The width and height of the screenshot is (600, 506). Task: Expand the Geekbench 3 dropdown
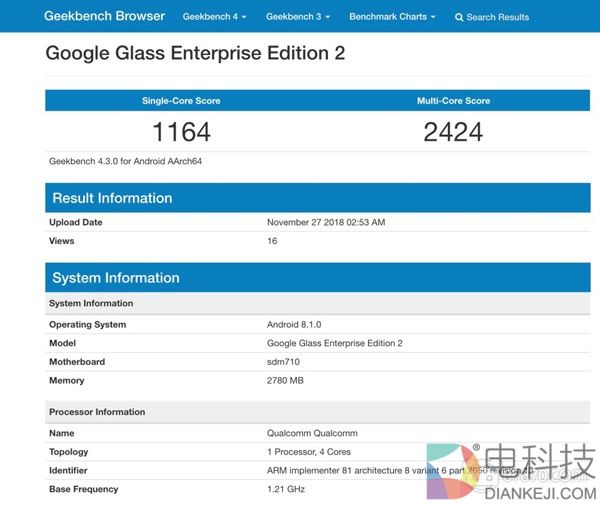[297, 17]
